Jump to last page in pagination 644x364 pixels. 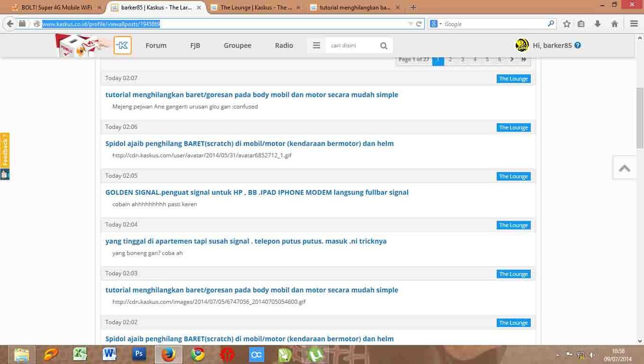[524, 59]
